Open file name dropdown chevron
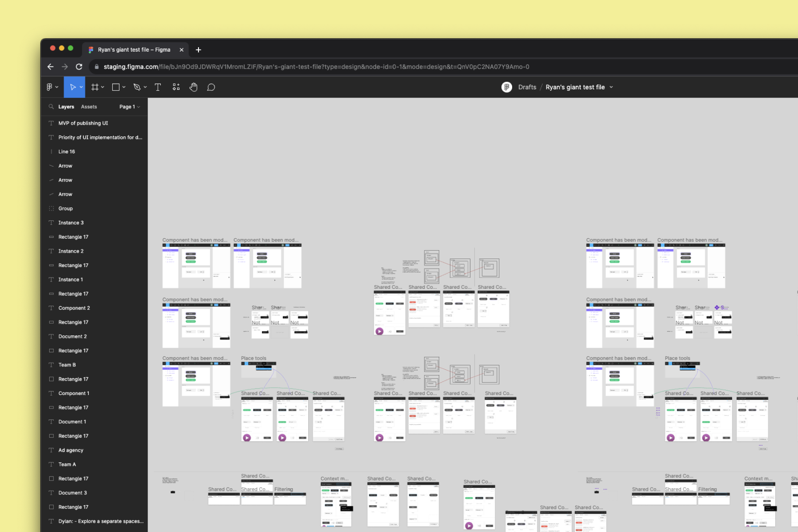The height and width of the screenshot is (532, 798). tap(611, 87)
